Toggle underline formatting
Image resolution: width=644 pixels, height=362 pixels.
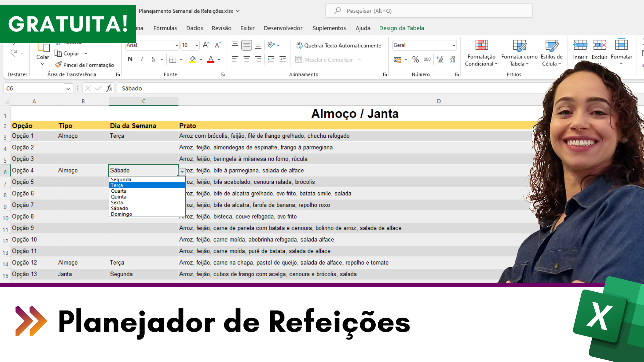point(153,59)
